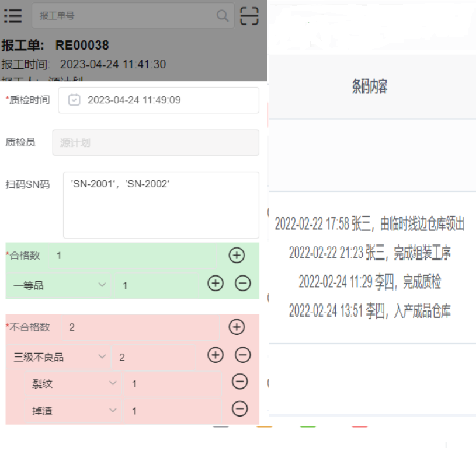Expand the 三级不良品 dropdown
The height and width of the screenshot is (458, 476).
click(102, 356)
